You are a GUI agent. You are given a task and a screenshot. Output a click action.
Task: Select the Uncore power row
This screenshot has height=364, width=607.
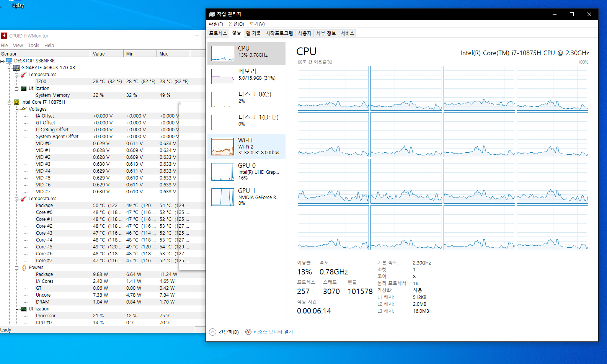tap(103, 295)
